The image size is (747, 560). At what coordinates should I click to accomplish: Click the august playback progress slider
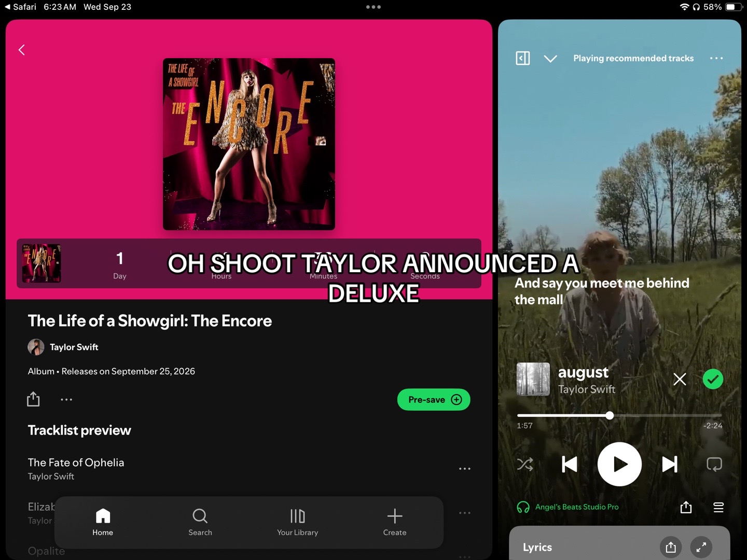coord(619,415)
